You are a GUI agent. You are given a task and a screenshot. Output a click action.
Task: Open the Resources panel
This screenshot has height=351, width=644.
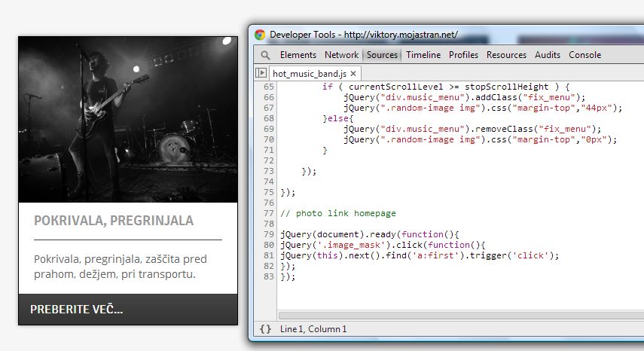[x=506, y=54]
